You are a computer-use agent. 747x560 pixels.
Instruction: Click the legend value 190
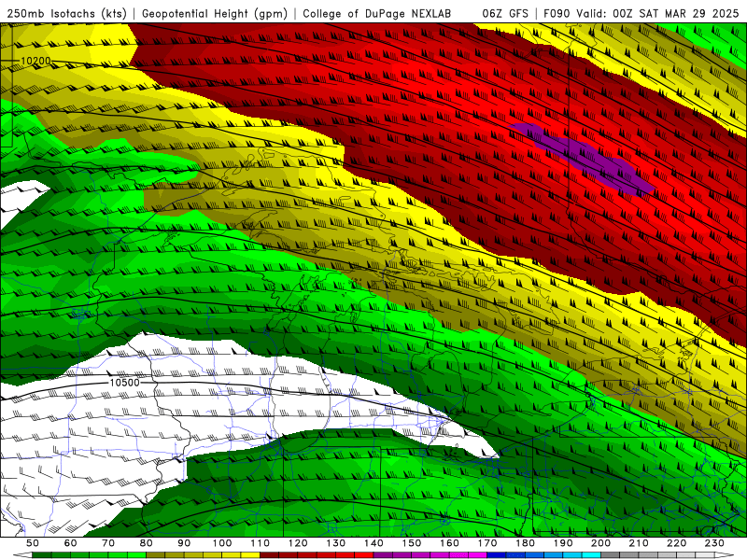tap(563, 543)
